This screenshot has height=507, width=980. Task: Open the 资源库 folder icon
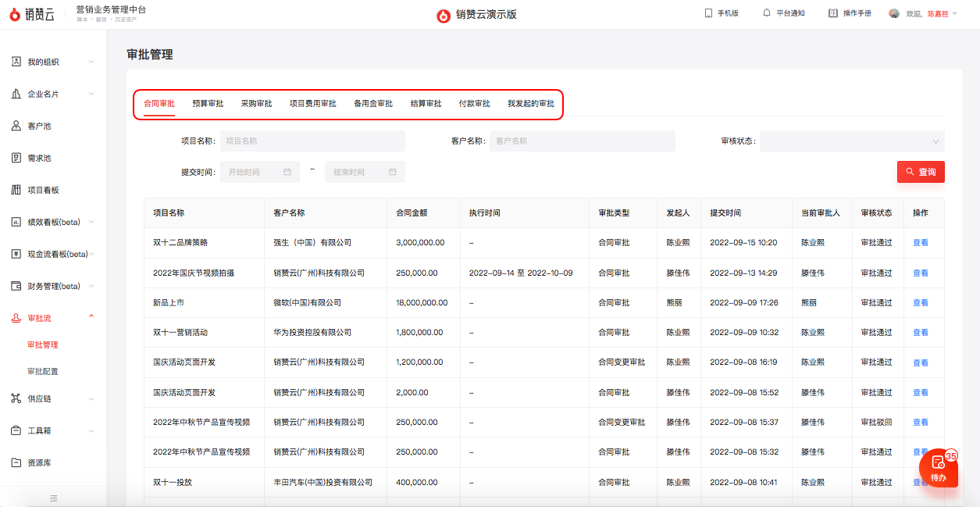pos(16,462)
